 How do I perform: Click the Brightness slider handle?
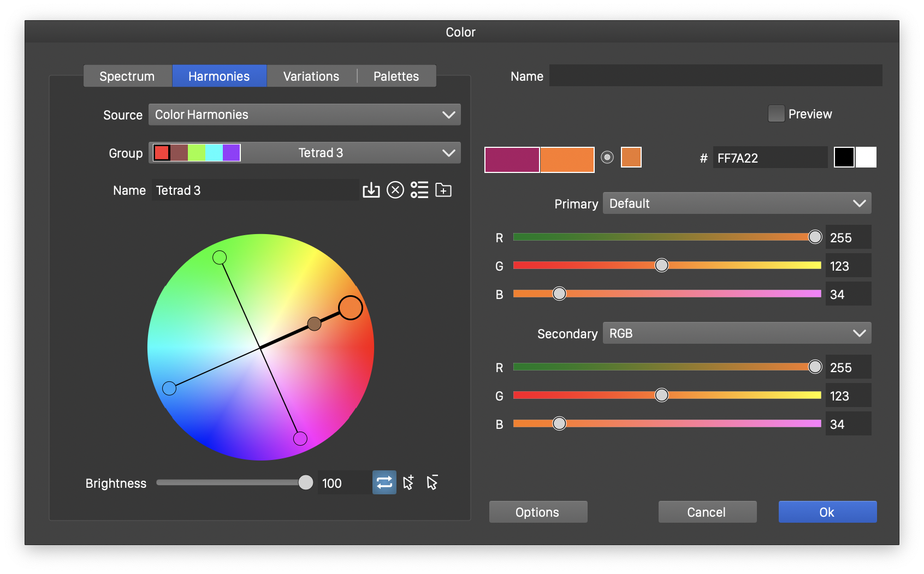[x=306, y=483]
